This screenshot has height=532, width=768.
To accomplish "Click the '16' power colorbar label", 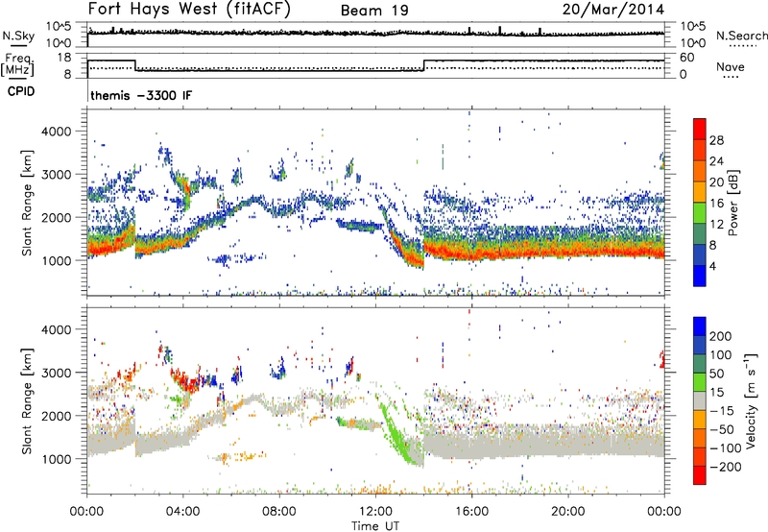I will (716, 204).
